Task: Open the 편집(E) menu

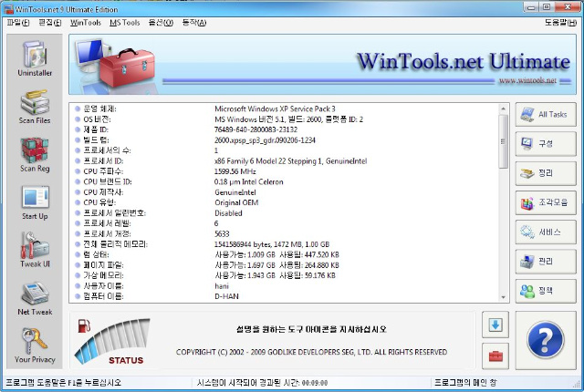Action: [50, 23]
